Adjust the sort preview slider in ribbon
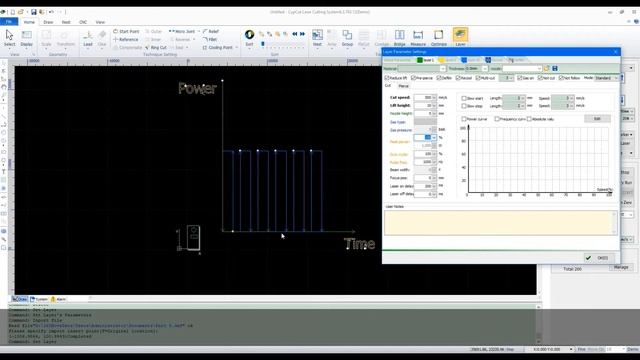Viewport: 640px width, 360px height. click(263, 44)
